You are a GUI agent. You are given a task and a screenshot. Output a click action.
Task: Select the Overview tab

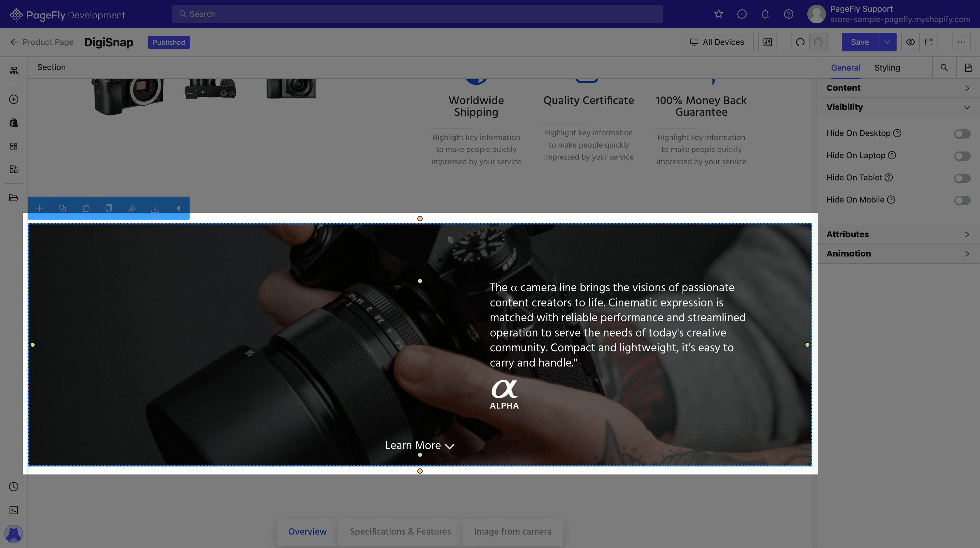click(x=307, y=532)
